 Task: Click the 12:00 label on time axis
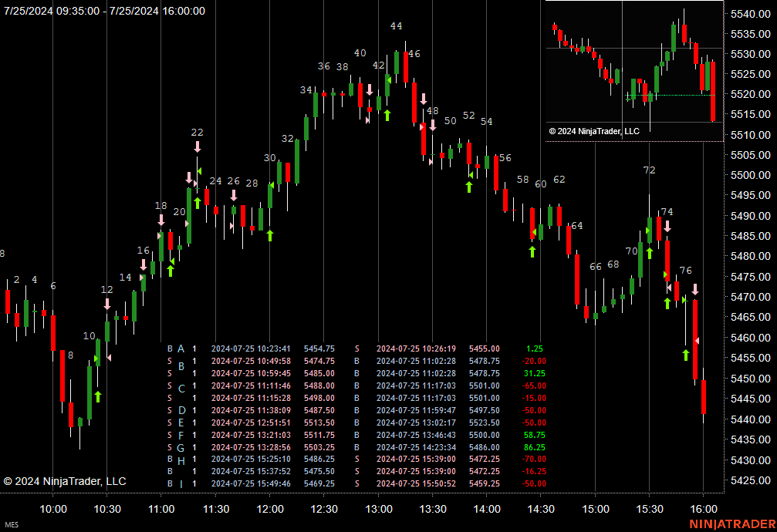[270, 509]
